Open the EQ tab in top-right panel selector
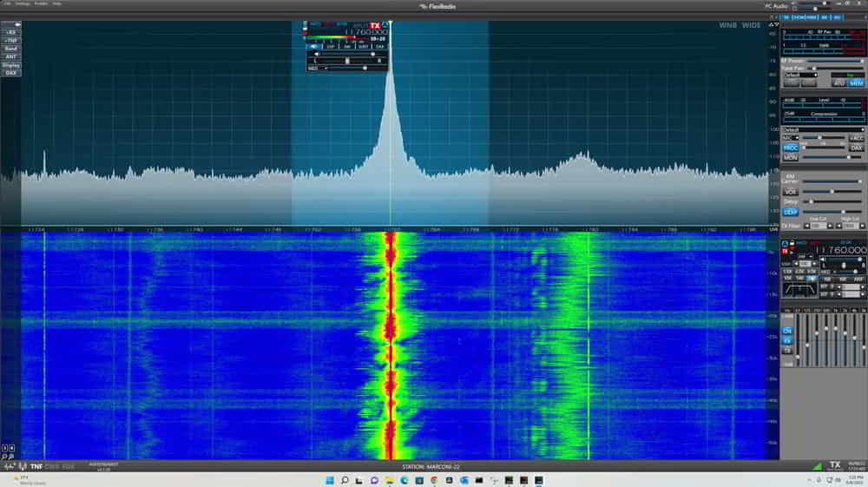Image resolution: width=868 pixels, height=487 pixels. (837, 17)
